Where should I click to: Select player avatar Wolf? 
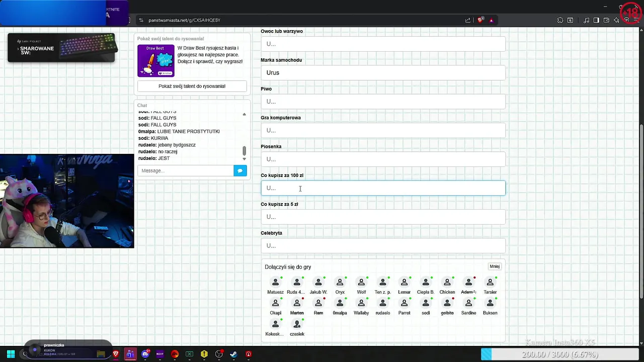point(361,283)
